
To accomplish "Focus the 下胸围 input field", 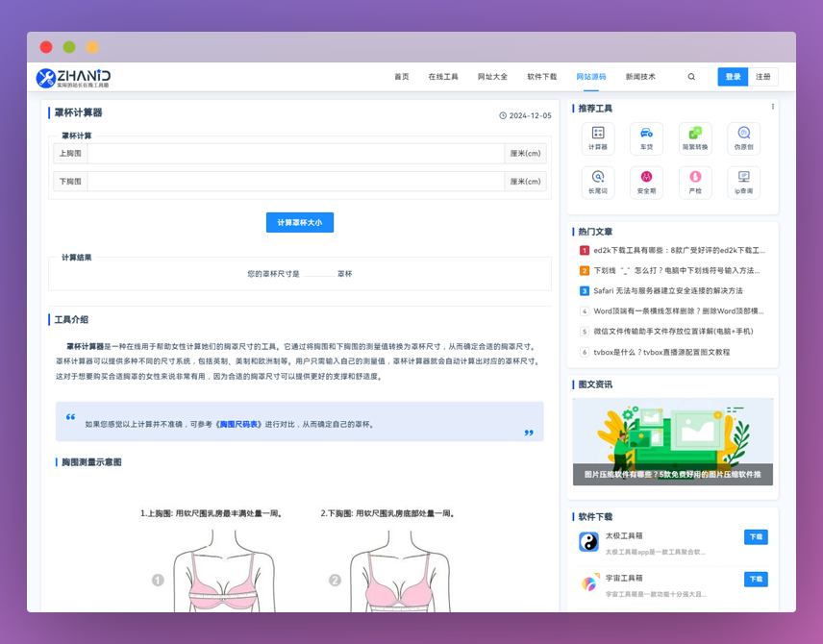I will pos(295,181).
